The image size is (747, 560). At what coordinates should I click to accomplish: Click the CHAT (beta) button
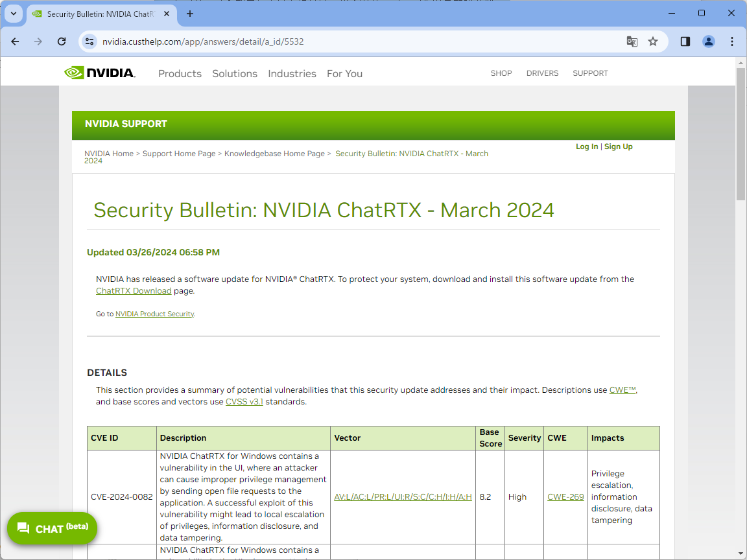(x=52, y=528)
